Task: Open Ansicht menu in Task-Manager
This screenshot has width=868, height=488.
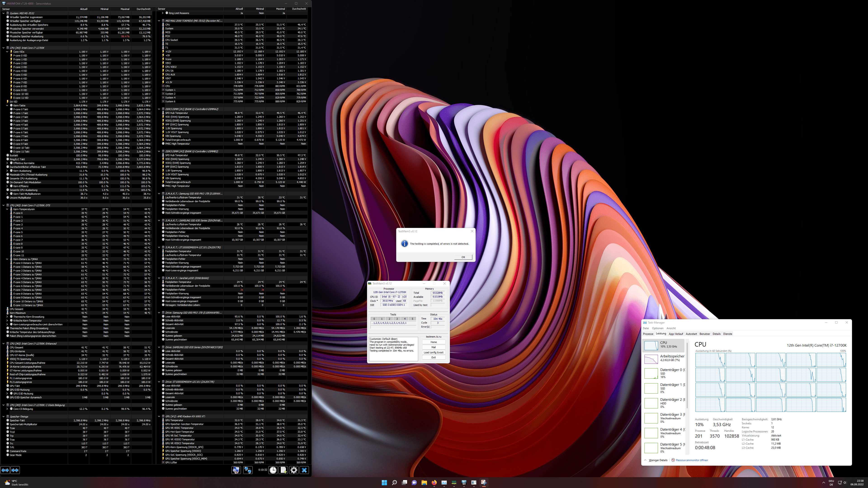Action: point(671,328)
